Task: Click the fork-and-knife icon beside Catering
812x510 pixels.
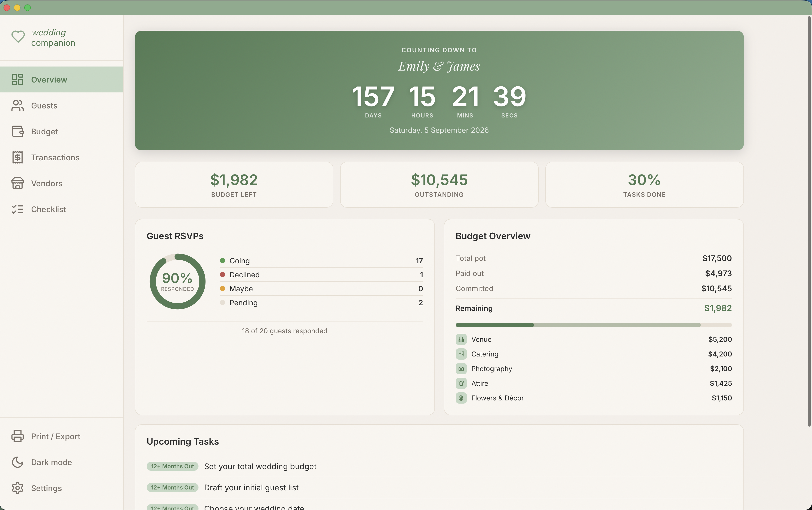Action: [x=461, y=354]
